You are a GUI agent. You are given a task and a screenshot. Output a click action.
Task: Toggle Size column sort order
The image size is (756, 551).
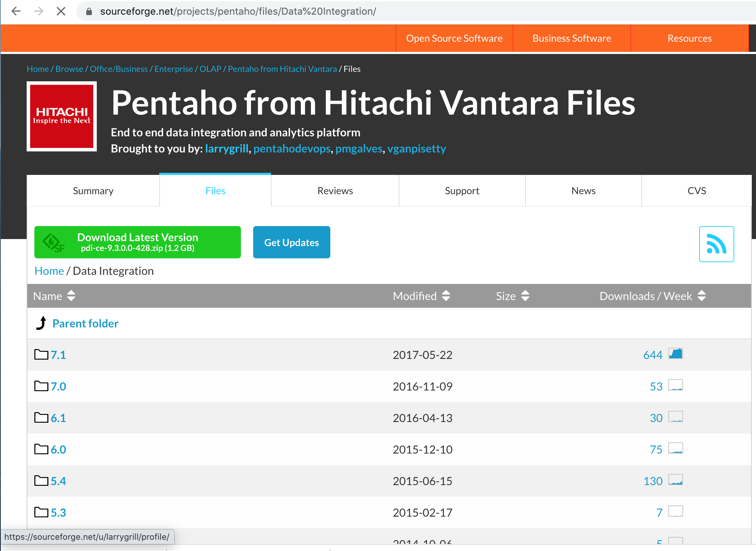point(525,296)
